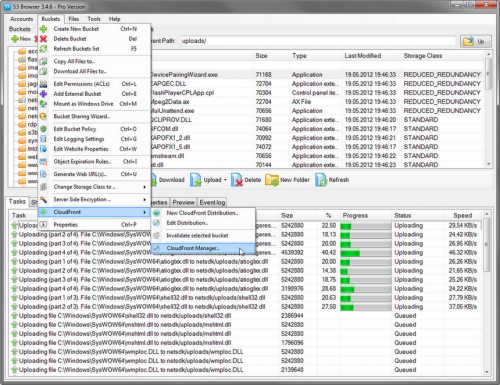This screenshot has width=500, height=385.
Task: Expand the Change Storage Class to submenu
Action: [144, 187]
